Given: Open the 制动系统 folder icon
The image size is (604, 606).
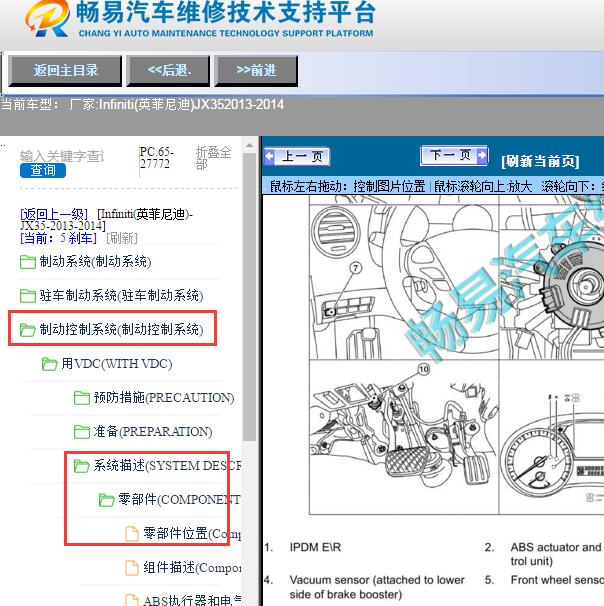Looking at the screenshot, I should [27, 262].
